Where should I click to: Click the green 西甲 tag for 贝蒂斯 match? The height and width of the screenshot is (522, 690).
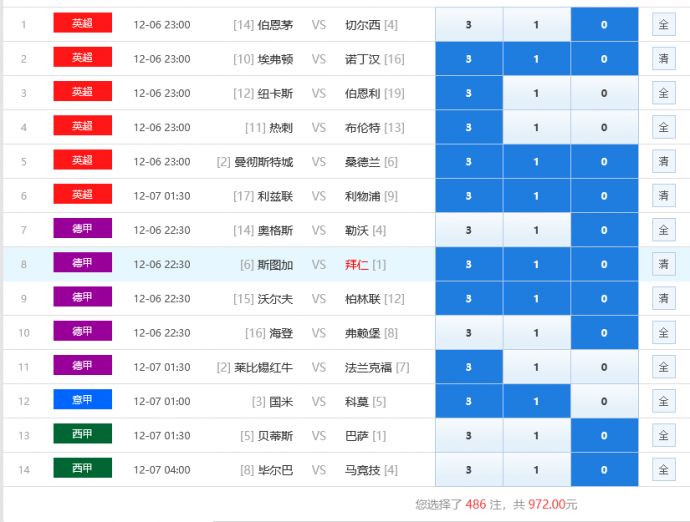pyautogui.click(x=82, y=435)
